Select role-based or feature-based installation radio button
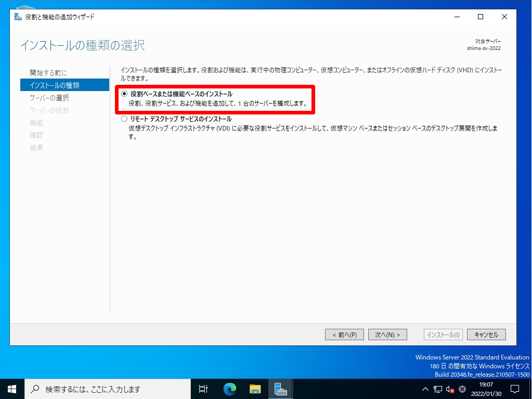The width and height of the screenshot is (532, 399). pos(124,94)
